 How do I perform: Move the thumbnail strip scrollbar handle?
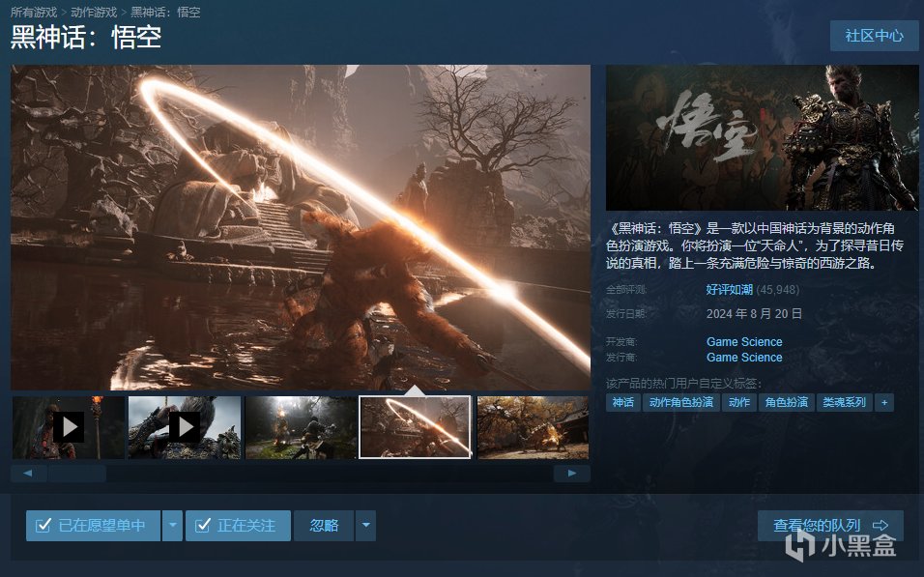pos(77,474)
